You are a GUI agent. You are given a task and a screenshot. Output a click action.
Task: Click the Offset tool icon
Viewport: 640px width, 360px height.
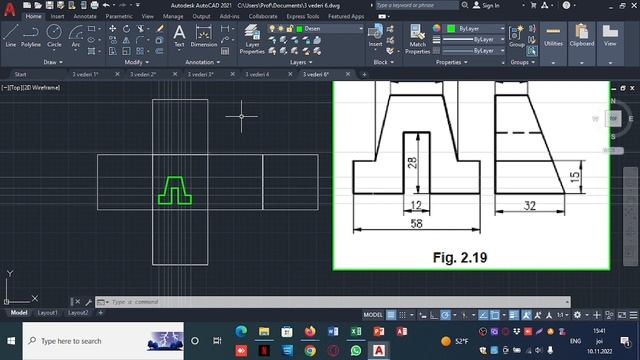coord(160,51)
